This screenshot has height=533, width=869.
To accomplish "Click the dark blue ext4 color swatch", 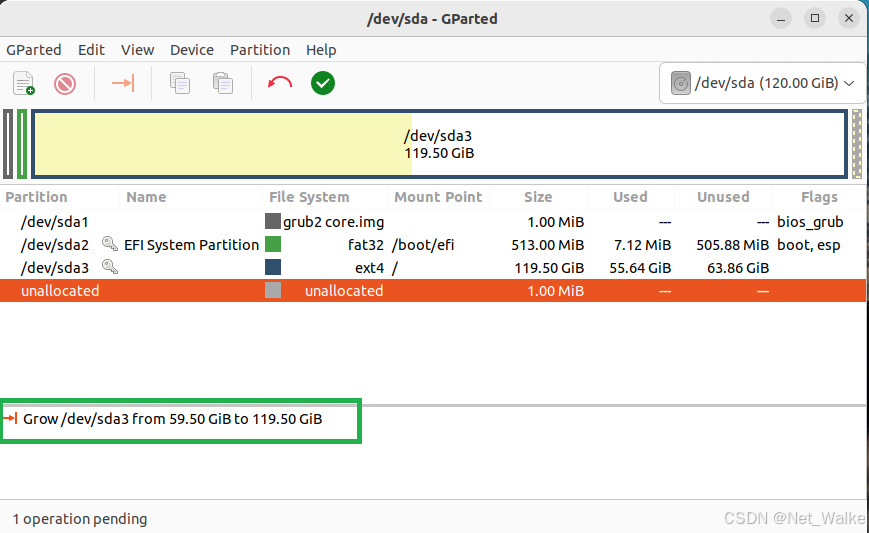I will [273, 267].
